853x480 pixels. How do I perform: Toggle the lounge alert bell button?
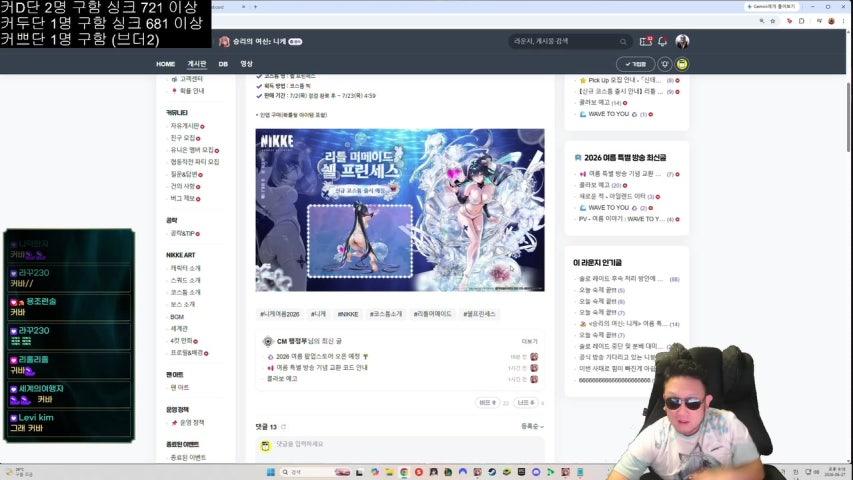click(665, 64)
